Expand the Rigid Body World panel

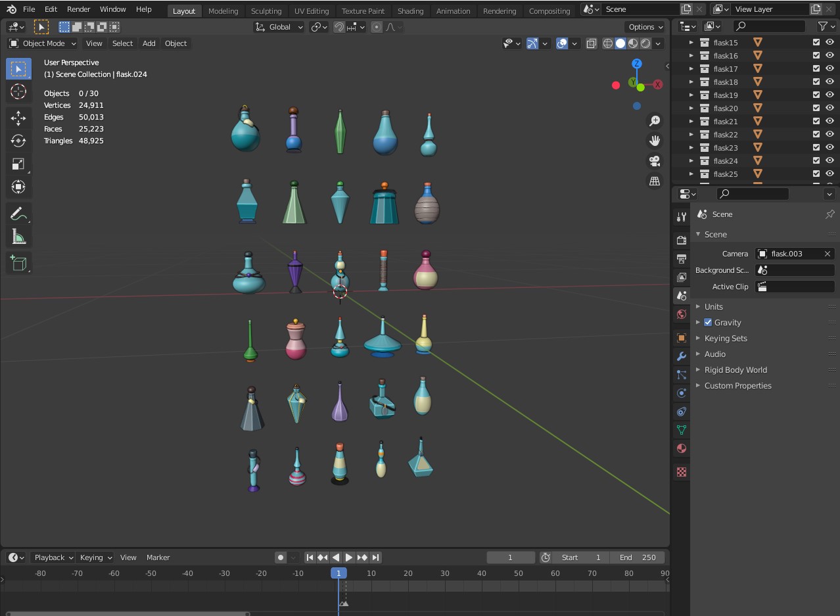[x=735, y=370]
